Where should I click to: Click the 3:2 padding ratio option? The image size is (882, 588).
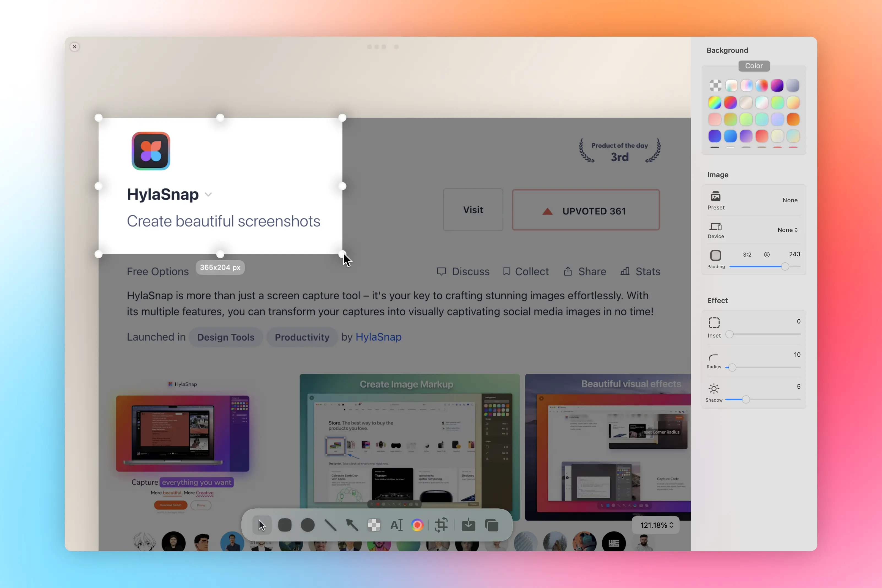747,255
